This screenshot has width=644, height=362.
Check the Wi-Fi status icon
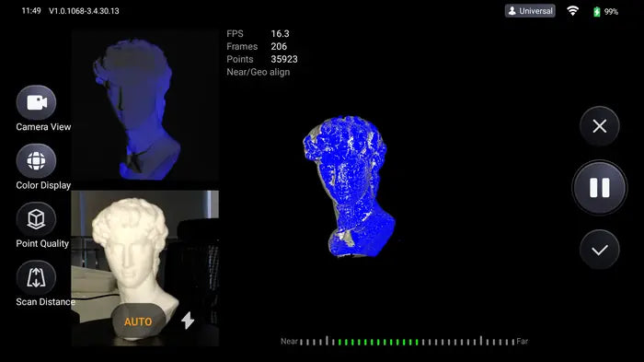pyautogui.click(x=572, y=11)
